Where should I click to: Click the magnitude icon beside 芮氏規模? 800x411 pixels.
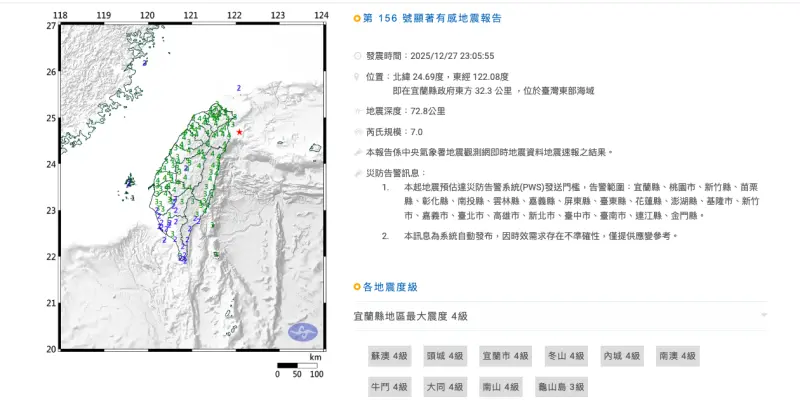click(358, 132)
